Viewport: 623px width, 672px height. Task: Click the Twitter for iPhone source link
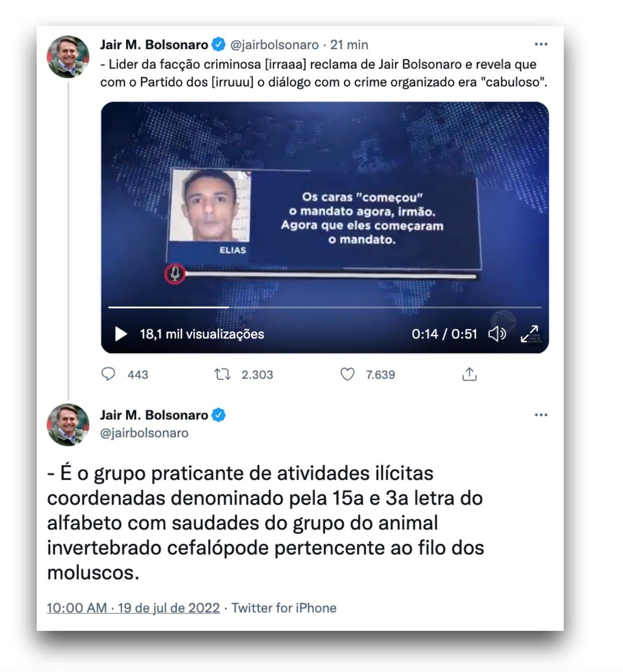pyautogui.click(x=284, y=608)
